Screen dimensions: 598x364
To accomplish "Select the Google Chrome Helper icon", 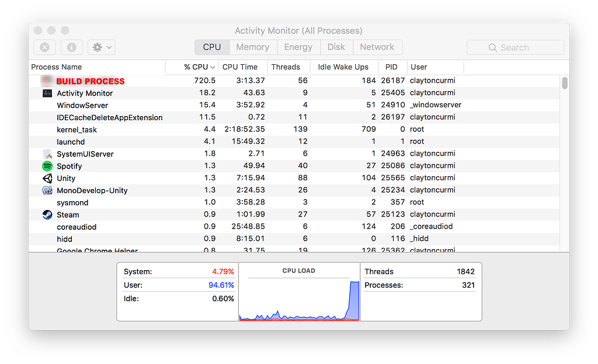I will tap(48, 250).
